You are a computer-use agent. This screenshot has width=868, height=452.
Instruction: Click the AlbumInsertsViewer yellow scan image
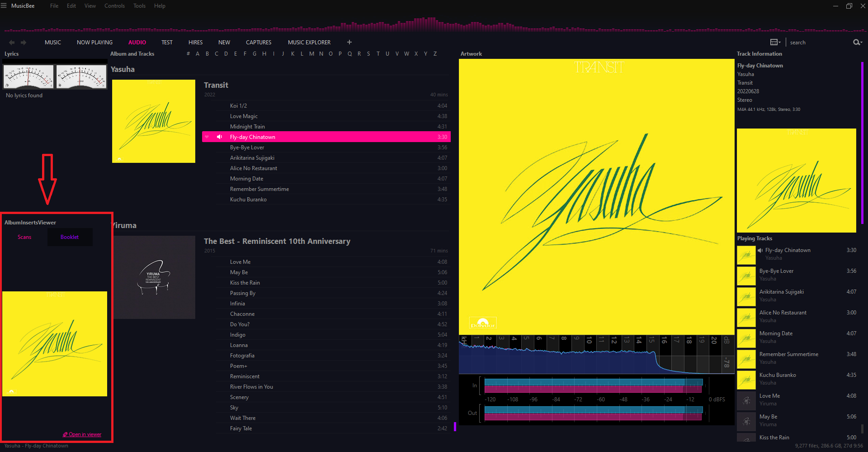tap(55, 344)
